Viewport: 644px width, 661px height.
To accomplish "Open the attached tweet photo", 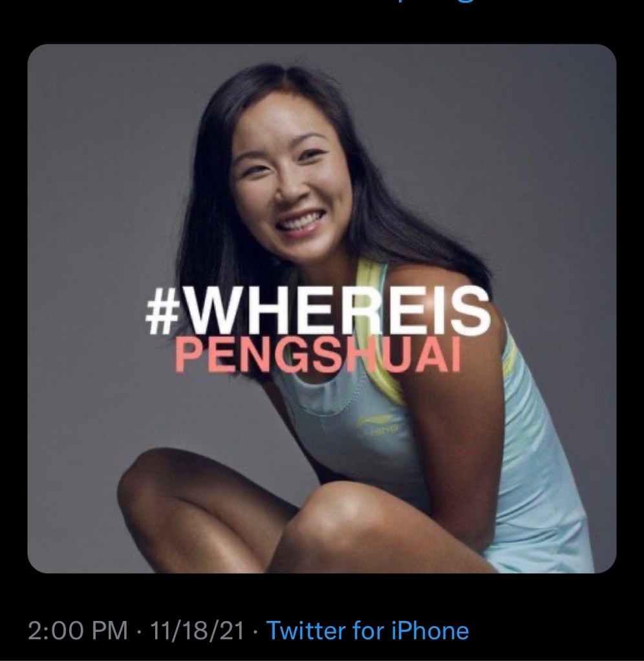I will point(322,309).
